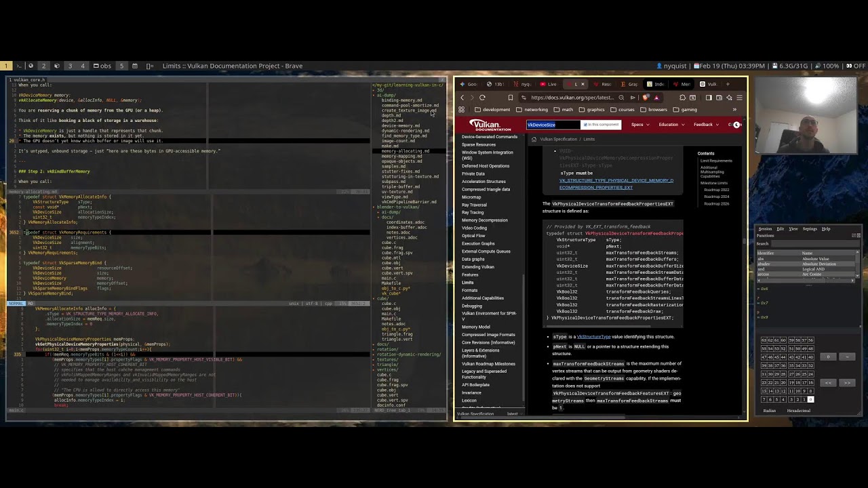Switch to the 'Live' YouTube browser tab
This screenshot has width=868, height=488.
pos(548,84)
